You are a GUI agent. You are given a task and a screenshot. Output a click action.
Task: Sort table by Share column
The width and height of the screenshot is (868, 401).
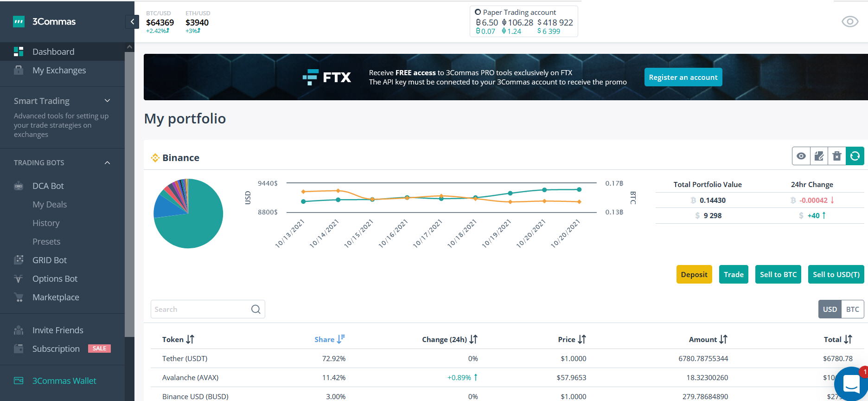point(329,339)
